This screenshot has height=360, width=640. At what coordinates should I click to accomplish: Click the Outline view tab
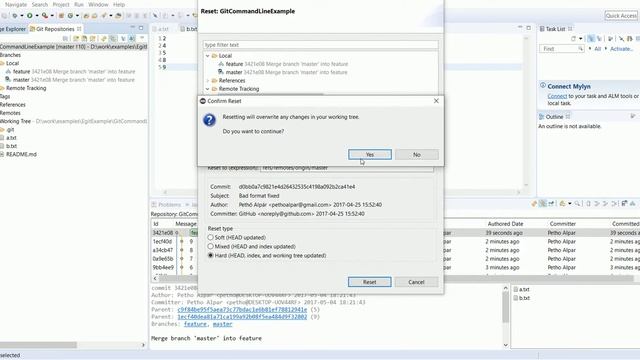tap(554, 117)
